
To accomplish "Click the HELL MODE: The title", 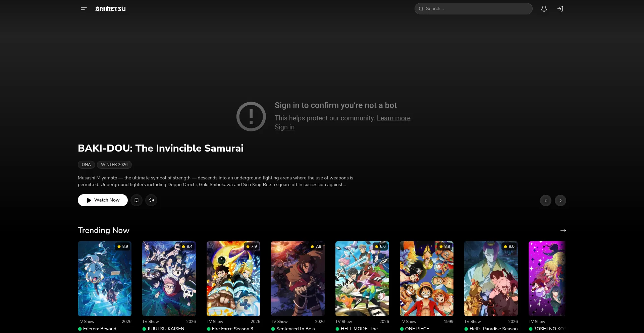I will click(359, 329).
